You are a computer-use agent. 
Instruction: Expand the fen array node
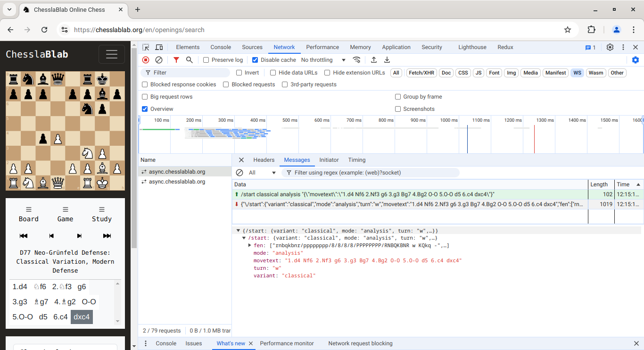coord(250,245)
